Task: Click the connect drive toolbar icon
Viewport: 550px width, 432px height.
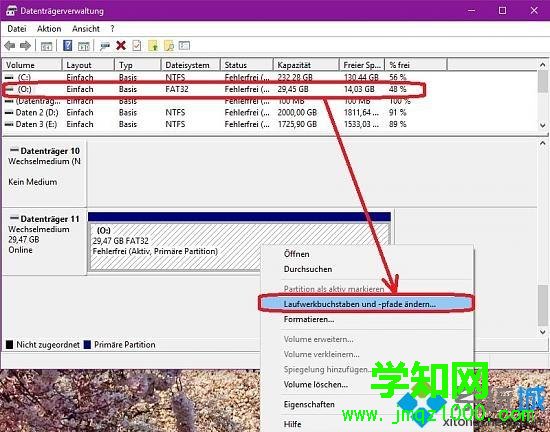Action: [105, 46]
